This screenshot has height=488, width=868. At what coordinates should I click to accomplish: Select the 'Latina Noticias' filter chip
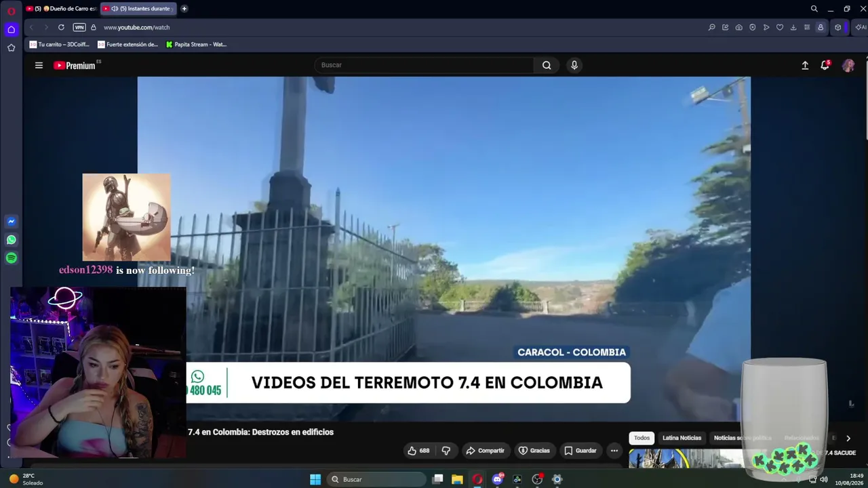click(x=682, y=438)
